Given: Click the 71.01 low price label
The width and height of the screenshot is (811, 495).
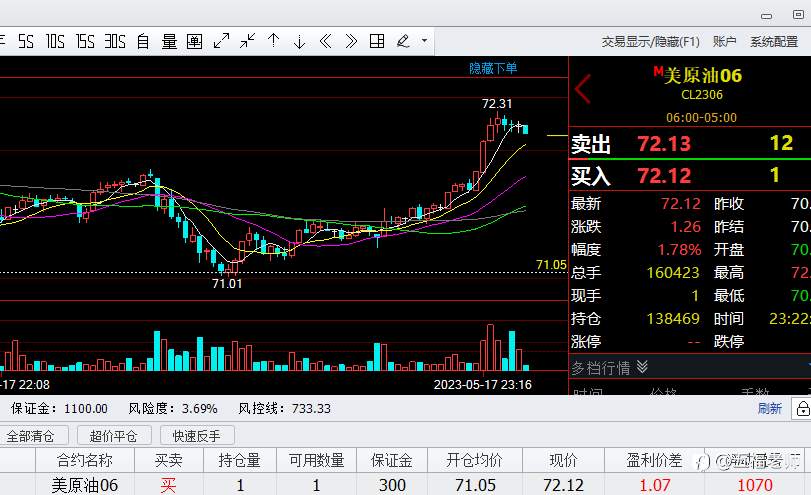Looking at the screenshot, I should point(227,283).
